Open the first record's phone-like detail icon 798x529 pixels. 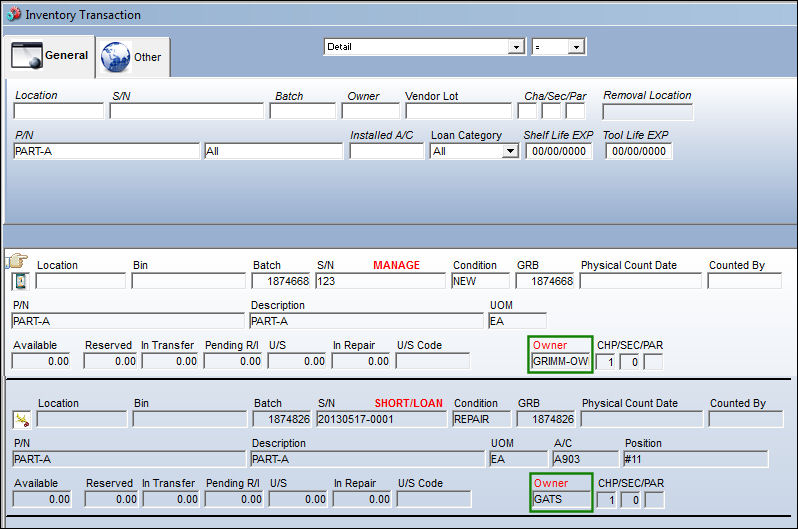click(21, 281)
